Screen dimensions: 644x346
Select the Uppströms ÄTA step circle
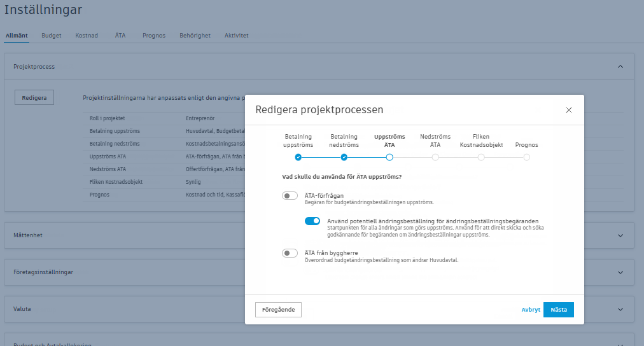pos(389,157)
